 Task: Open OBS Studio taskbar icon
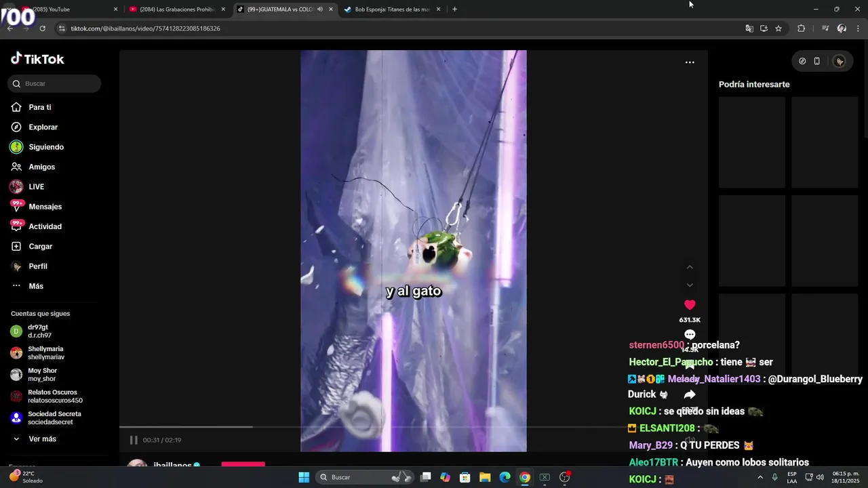click(564, 477)
